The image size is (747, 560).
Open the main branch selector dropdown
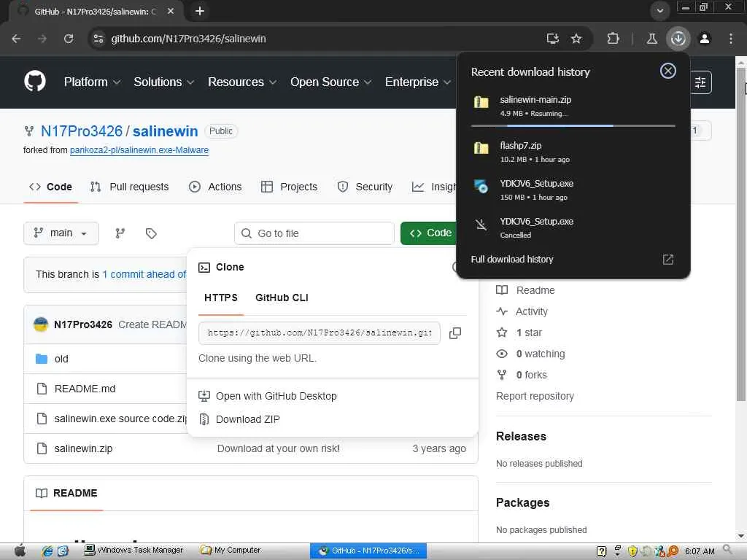pyautogui.click(x=61, y=233)
